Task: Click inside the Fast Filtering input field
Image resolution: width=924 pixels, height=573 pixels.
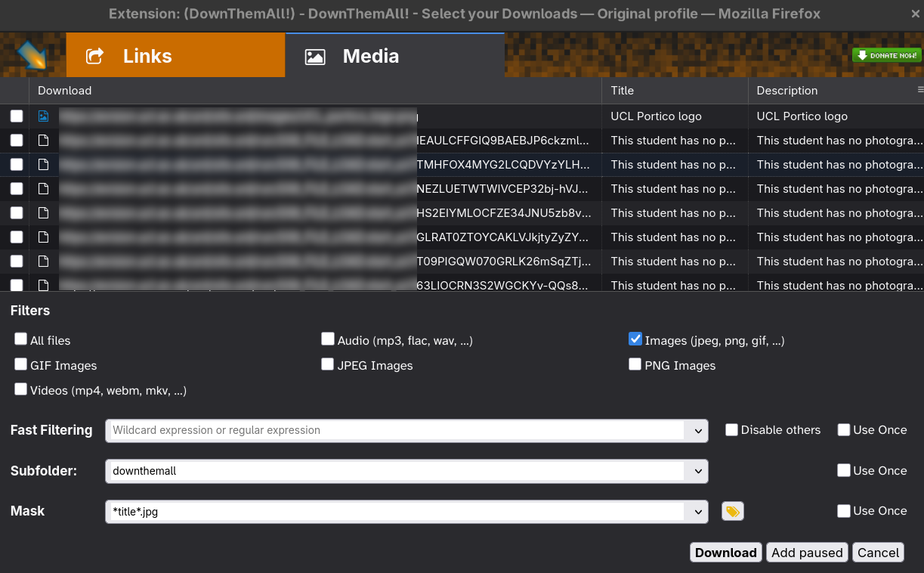Action: pyautogui.click(x=378, y=430)
